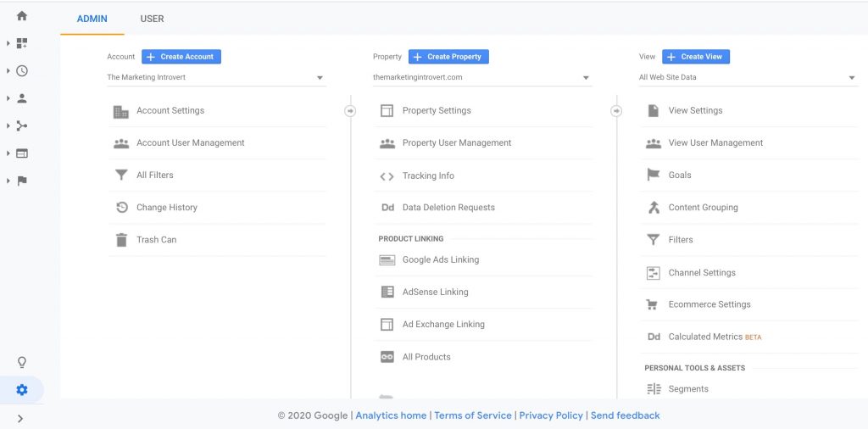Click the Content Grouping figure icon
868x429 pixels.
(654, 208)
